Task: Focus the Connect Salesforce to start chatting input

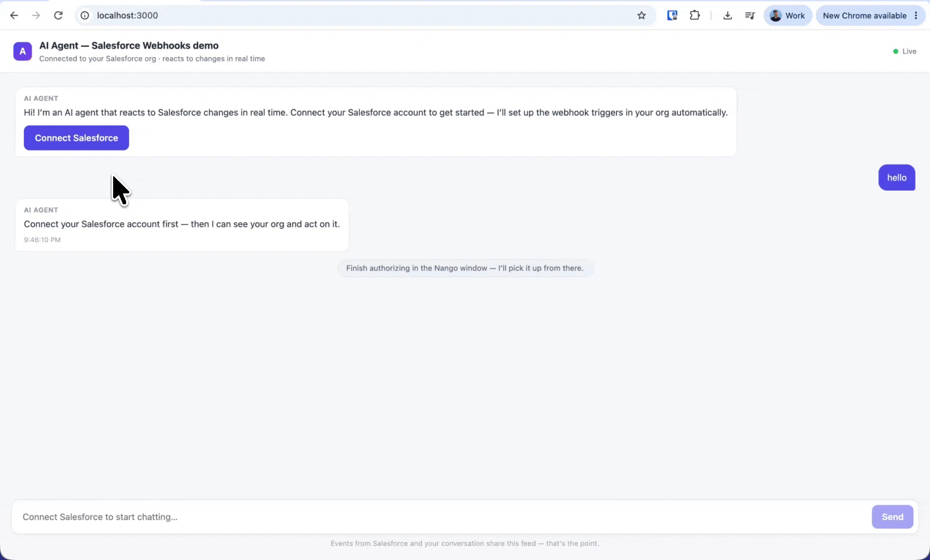Action: tap(444, 517)
